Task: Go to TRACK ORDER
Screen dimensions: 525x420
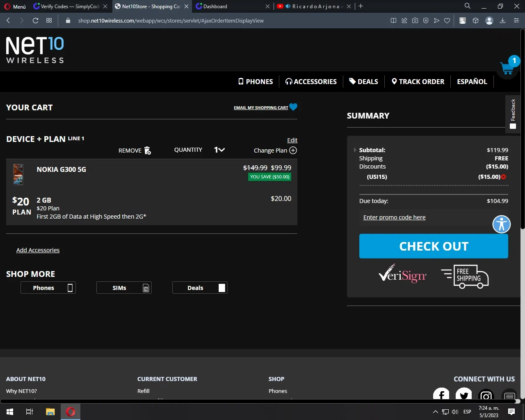Action: [x=418, y=82]
